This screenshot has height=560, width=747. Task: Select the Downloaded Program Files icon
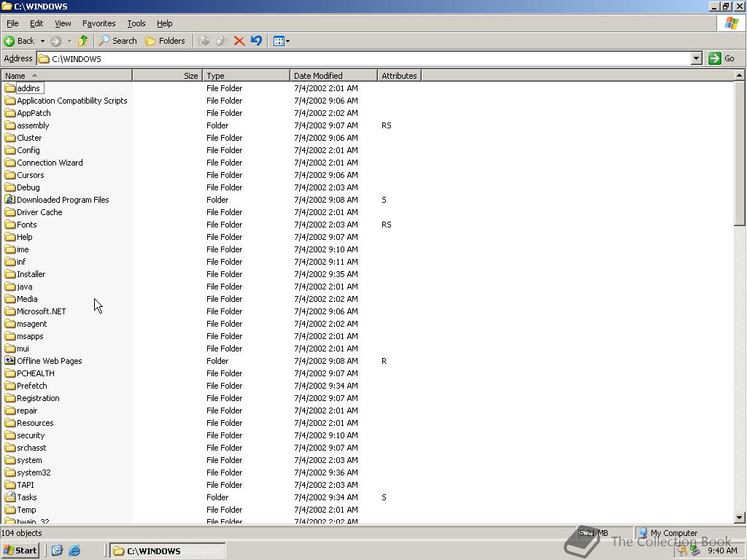pos(10,200)
